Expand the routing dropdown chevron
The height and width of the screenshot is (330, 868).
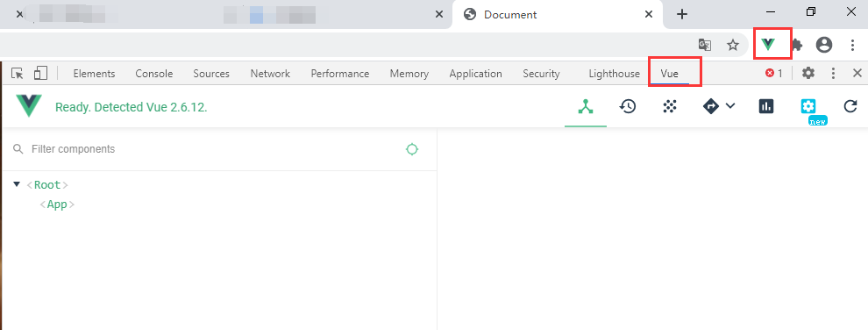(729, 105)
